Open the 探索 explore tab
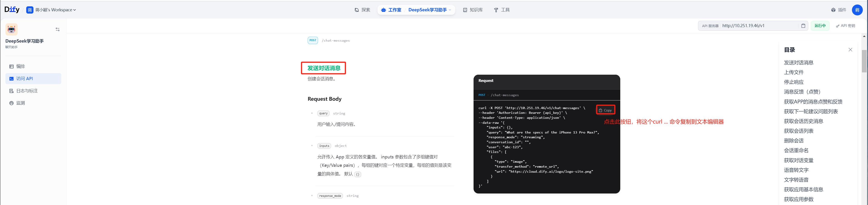The width and height of the screenshot is (868, 205). (362, 10)
